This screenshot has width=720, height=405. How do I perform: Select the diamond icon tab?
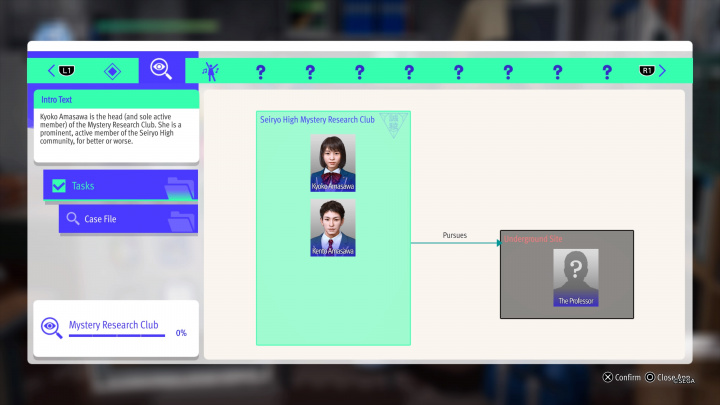click(x=112, y=71)
